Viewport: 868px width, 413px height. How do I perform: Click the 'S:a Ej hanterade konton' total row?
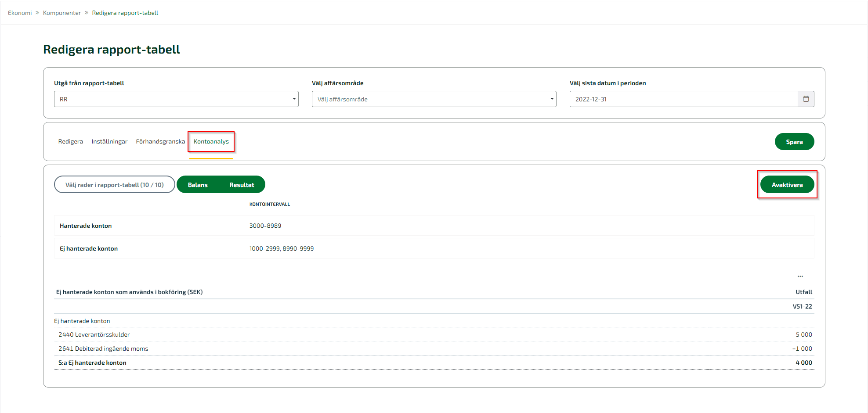(x=434, y=363)
